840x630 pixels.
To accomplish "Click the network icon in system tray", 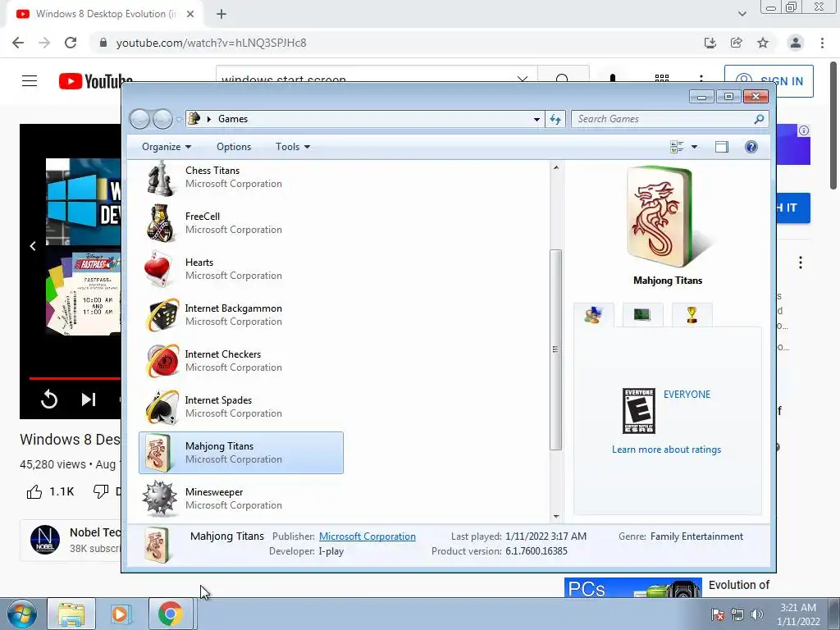I will pyautogui.click(x=737, y=614).
